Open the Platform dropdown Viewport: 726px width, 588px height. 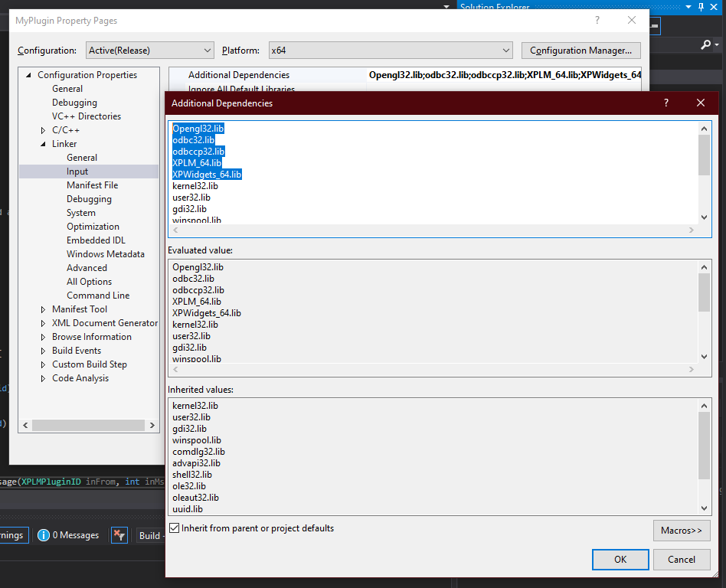pyautogui.click(x=390, y=51)
